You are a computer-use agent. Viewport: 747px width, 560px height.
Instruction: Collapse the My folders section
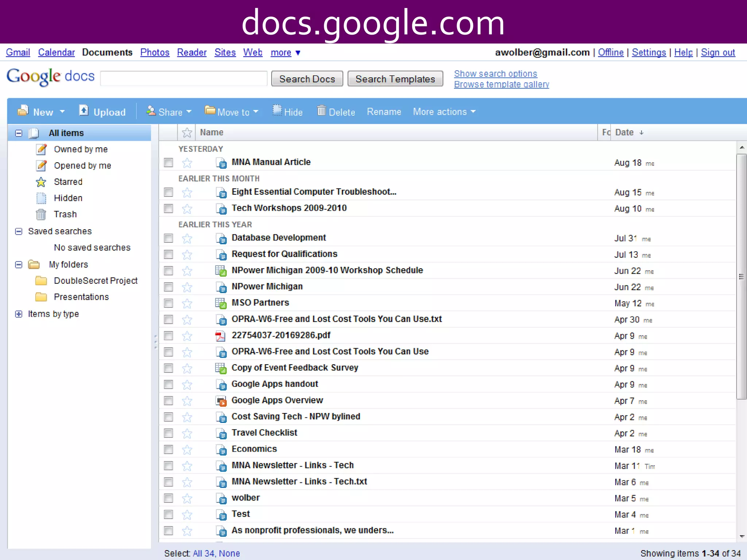tap(19, 265)
